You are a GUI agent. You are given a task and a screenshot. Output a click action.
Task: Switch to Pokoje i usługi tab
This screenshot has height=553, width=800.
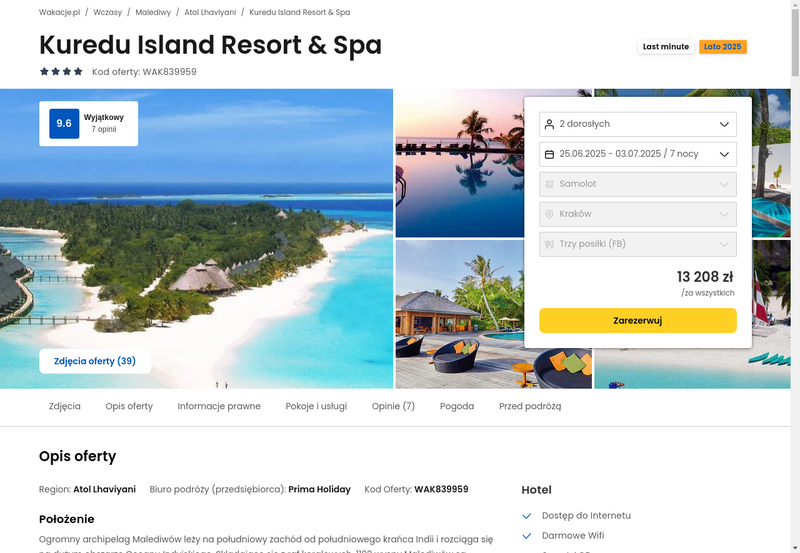[x=316, y=406]
